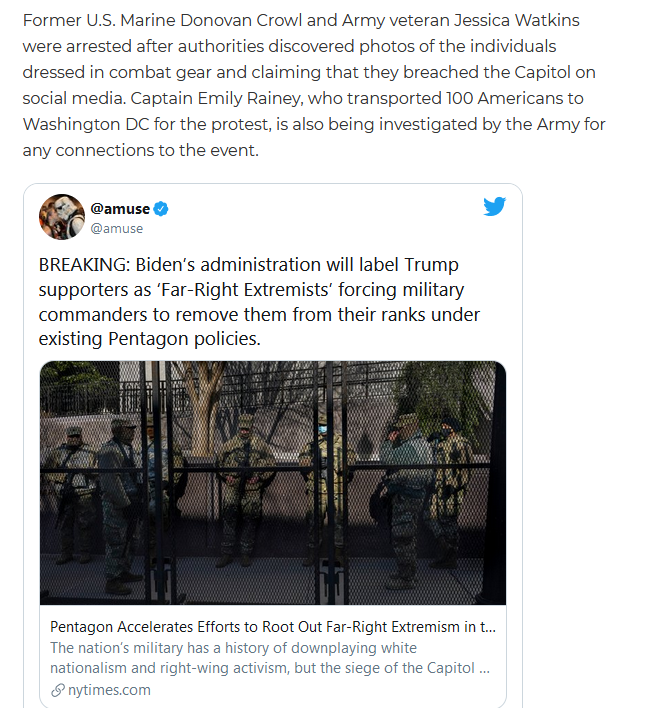This screenshot has width=651, height=708.
Task: View the soldiers behind fence photo
Action: (x=273, y=483)
